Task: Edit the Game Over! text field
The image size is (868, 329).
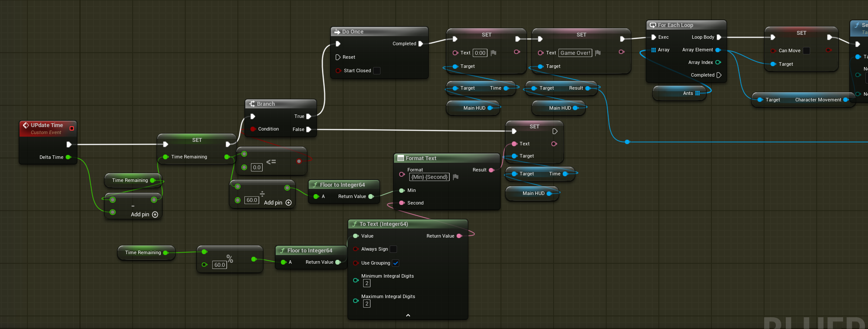Action: point(575,53)
